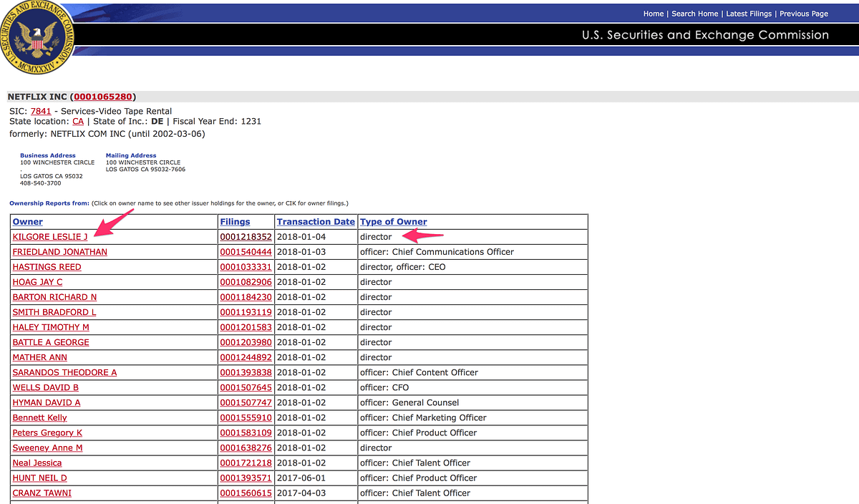
Task: Open the Home link in header
Action: (653, 14)
